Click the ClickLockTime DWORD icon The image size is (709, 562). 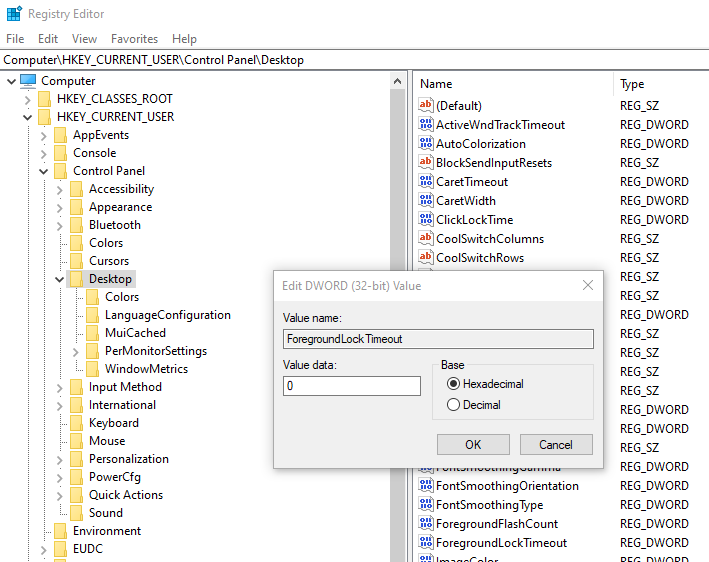point(425,219)
